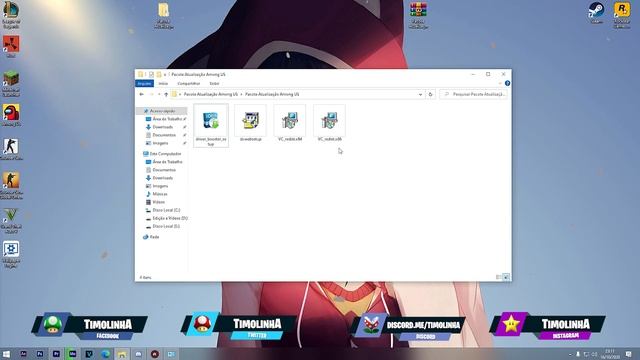Open the Windows Start menu
The image size is (640, 360).
point(6,354)
